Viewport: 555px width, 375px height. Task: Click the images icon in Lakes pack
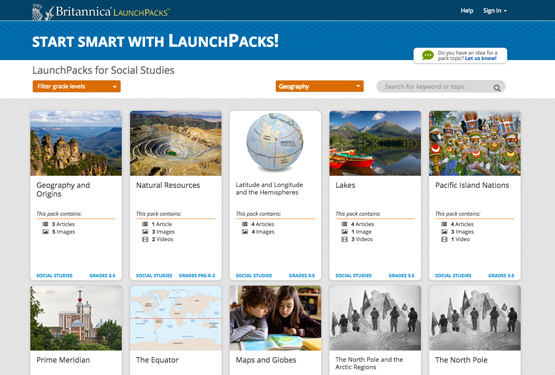pos(344,232)
